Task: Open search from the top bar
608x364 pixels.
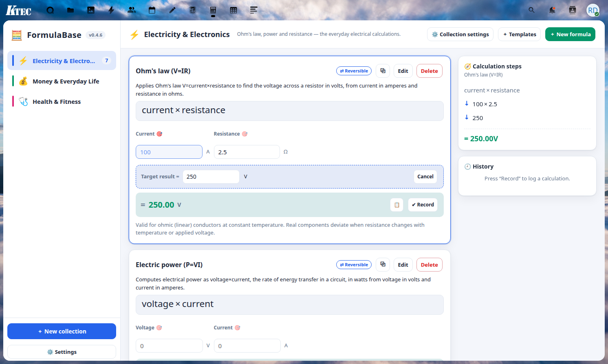Action: click(x=532, y=10)
